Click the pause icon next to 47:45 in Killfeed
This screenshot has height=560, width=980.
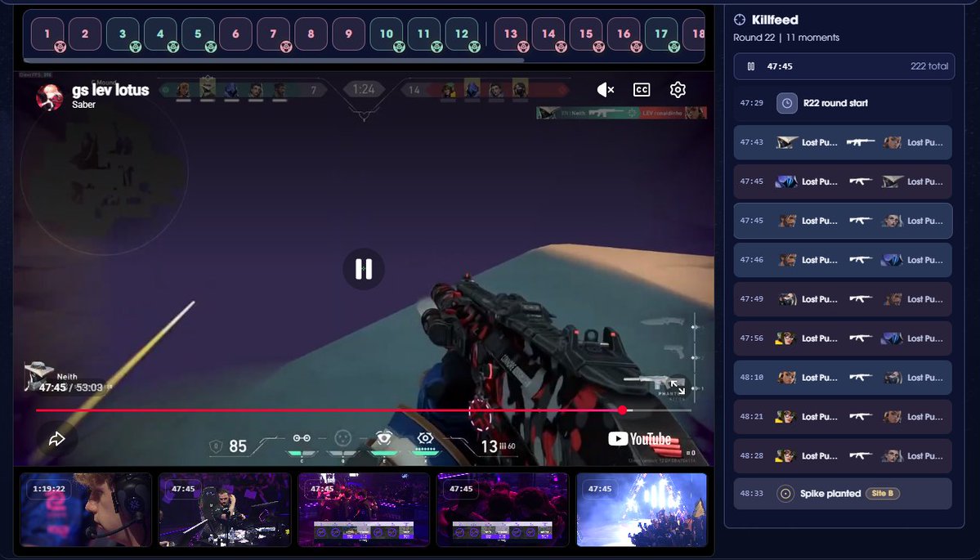click(x=750, y=66)
